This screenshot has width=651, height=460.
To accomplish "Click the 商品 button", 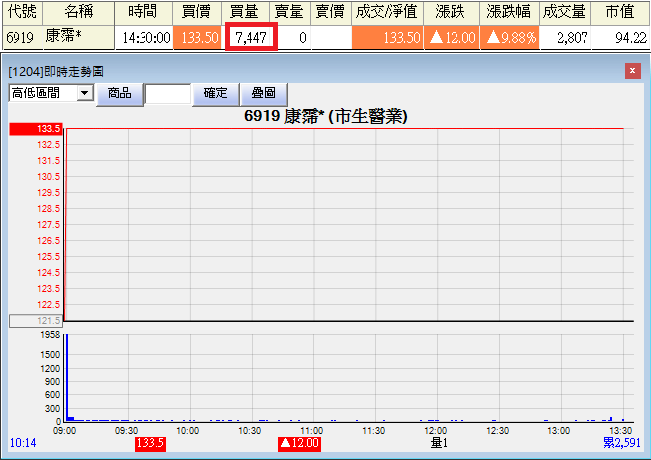I will pos(119,93).
